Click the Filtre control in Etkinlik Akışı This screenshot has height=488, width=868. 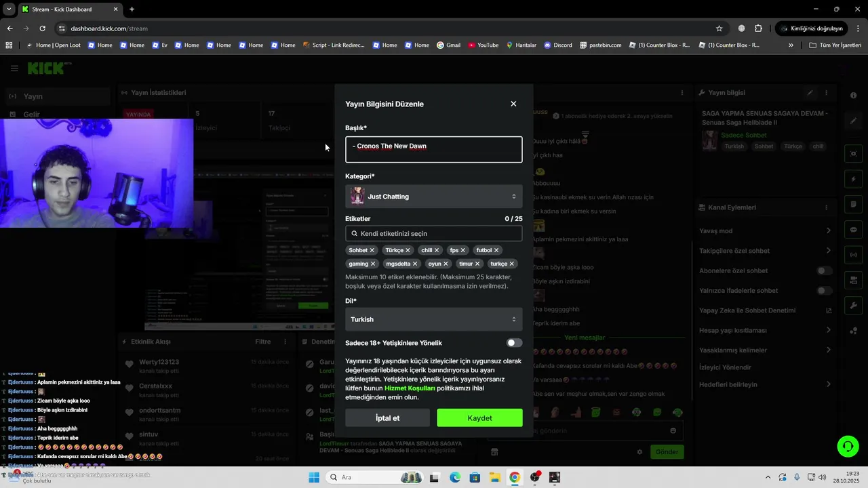[263, 342]
